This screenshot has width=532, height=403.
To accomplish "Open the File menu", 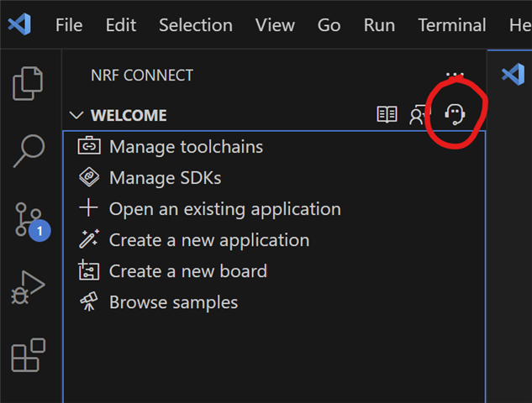I will pos(69,25).
